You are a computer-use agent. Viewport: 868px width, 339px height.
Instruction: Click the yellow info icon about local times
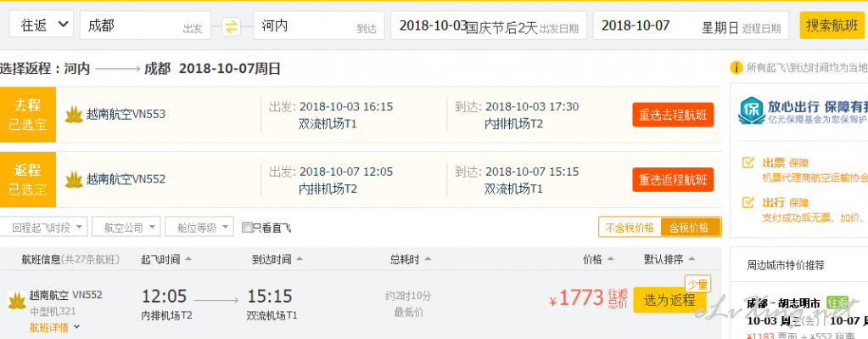tap(736, 68)
